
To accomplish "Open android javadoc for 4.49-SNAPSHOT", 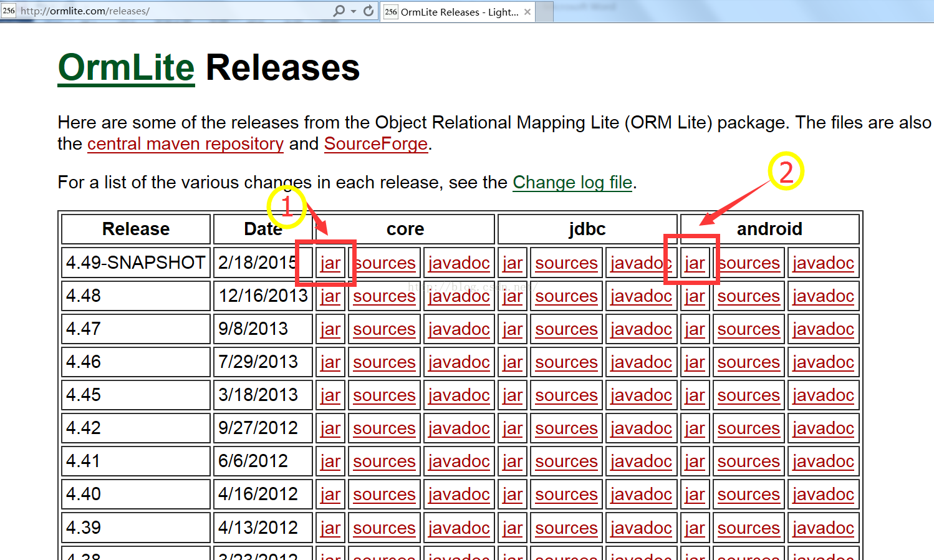I will (x=823, y=263).
